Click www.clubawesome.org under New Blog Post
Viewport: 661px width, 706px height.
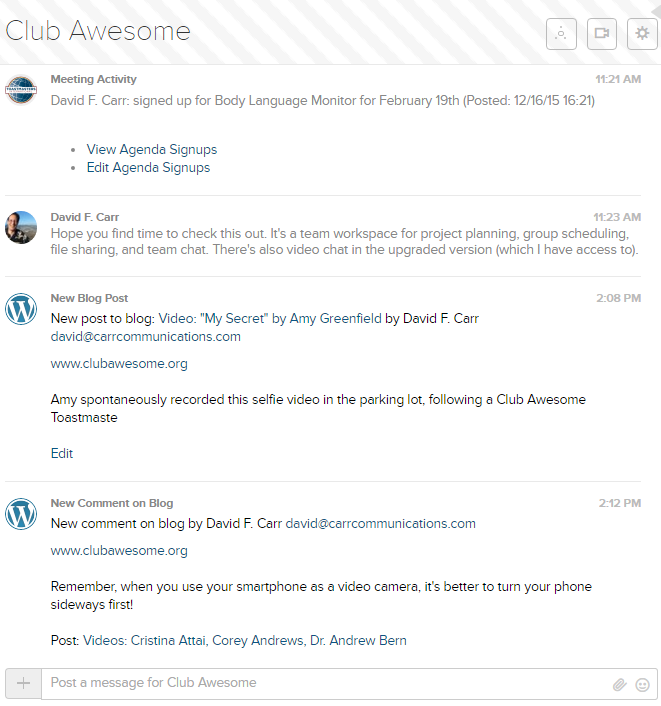[119, 363]
